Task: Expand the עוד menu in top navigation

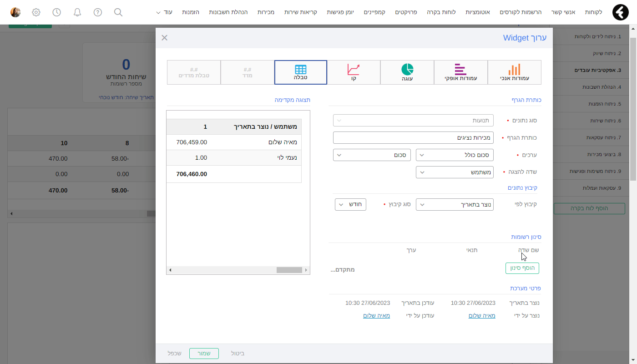Action: [x=164, y=12]
